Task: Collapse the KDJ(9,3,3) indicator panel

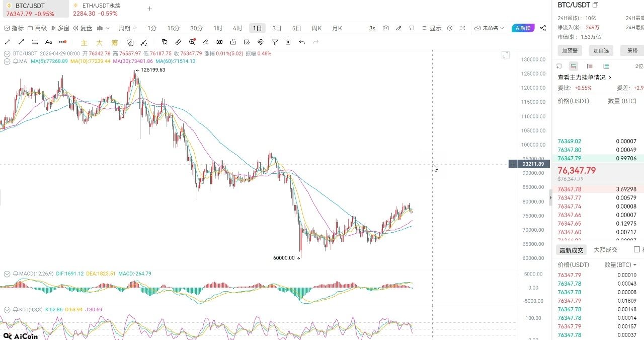Action: 7,309
